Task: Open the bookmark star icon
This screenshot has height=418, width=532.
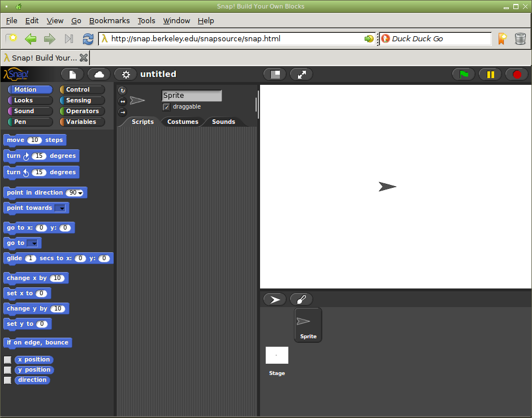Action: (503, 38)
